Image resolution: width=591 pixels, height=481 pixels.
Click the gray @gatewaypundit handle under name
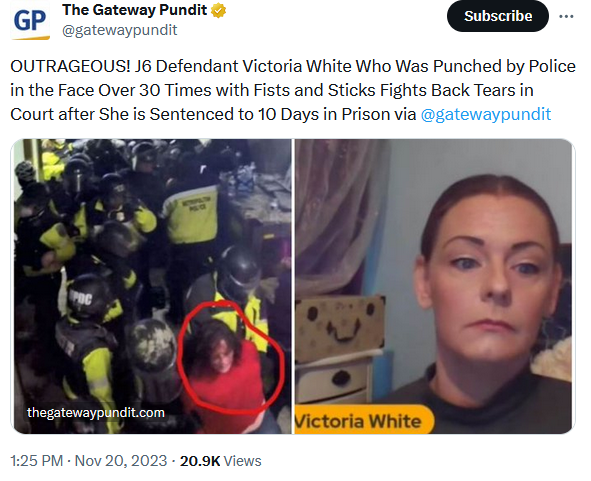click(x=119, y=30)
